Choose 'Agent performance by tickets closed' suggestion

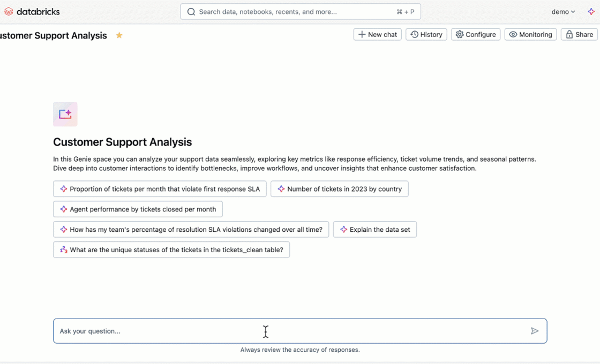[138, 209]
